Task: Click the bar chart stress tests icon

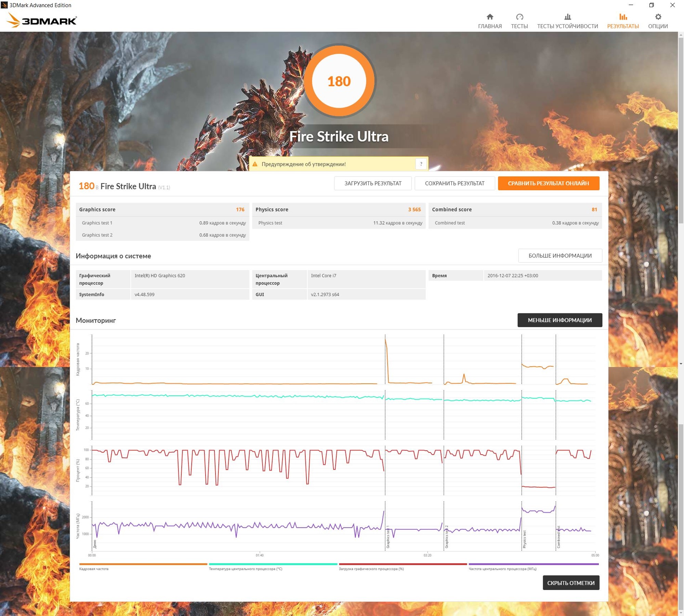Action: pyautogui.click(x=568, y=17)
